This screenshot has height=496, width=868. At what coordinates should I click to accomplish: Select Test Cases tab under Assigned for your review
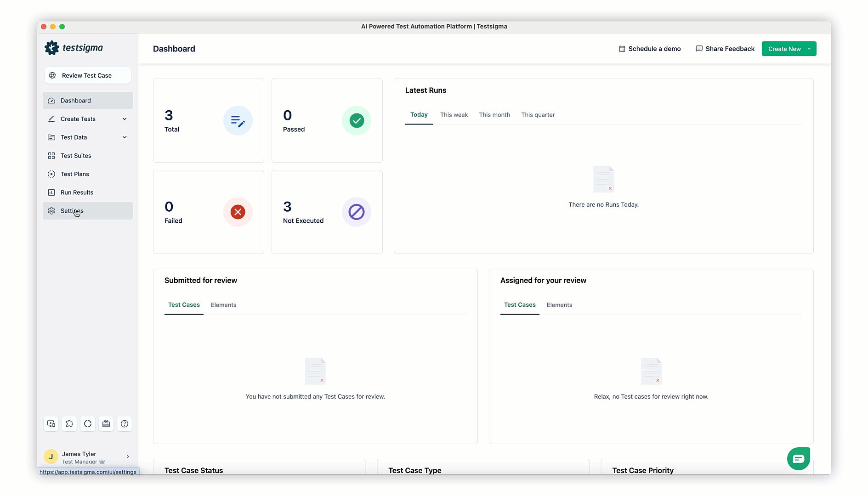coord(520,305)
